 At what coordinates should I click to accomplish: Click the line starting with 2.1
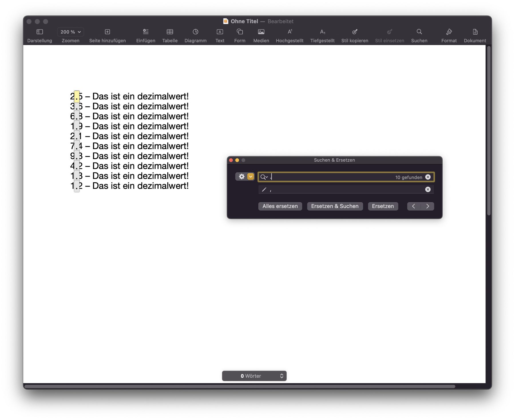pyautogui.click(x=129, y=136)
